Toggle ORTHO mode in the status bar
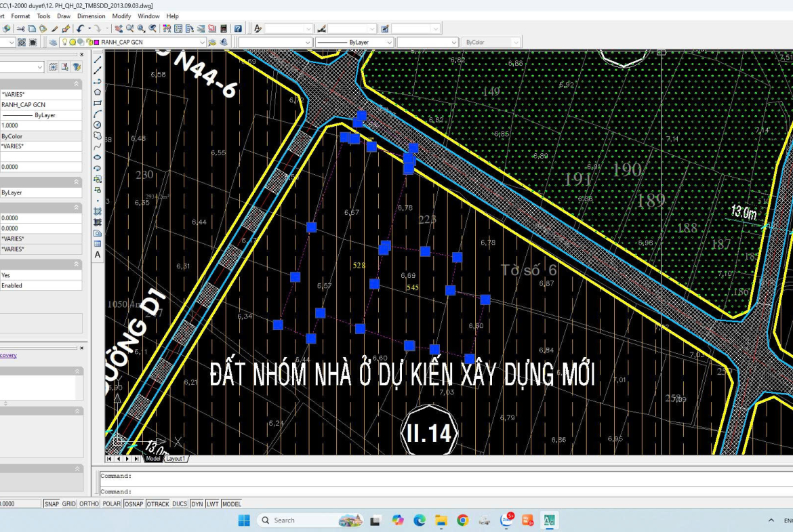Screen dimensions: 793x532 tap(89, 504)
